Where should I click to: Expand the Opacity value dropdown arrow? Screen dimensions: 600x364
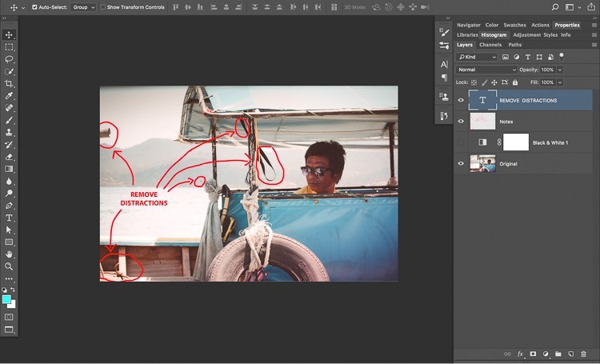560,70
